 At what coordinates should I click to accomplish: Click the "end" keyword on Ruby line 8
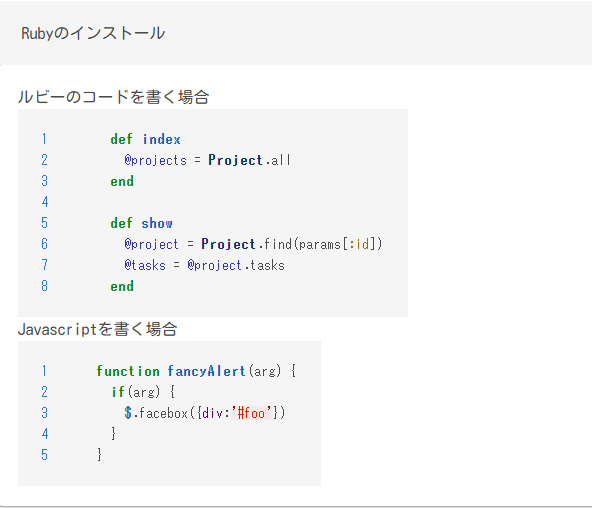click(x=122, y=286)
